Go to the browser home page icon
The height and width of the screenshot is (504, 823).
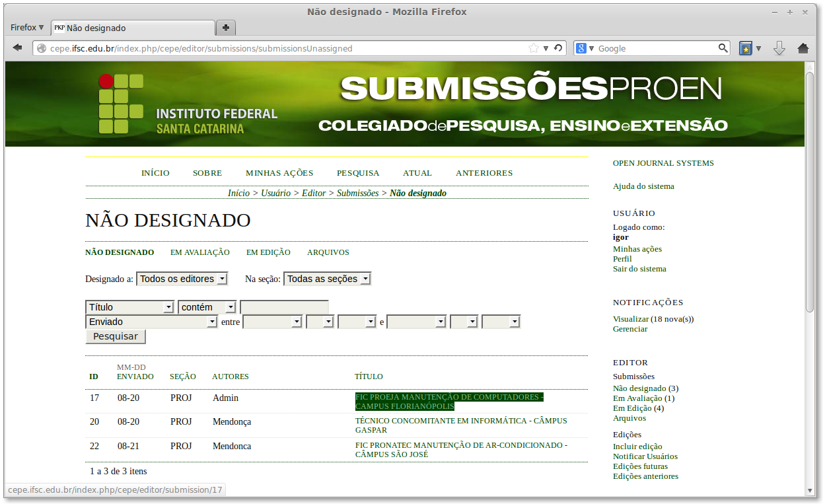pos(803,48)
